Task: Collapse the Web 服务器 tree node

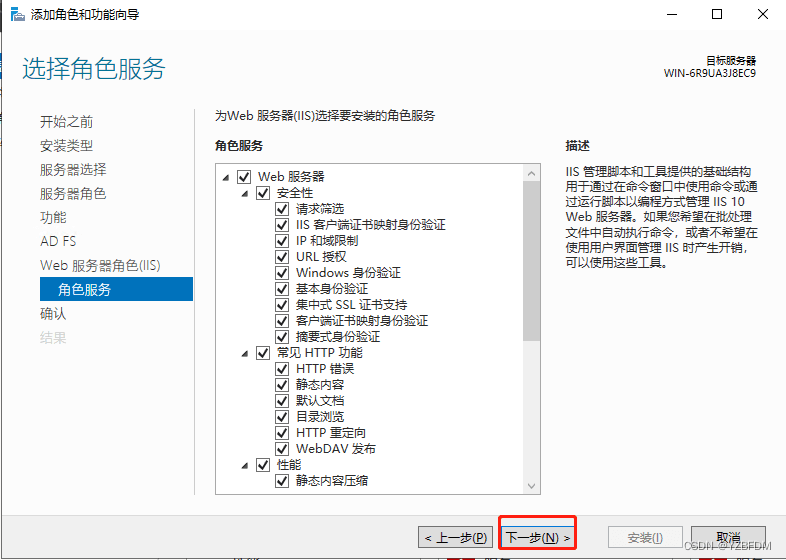Action: click(x=226, y=177)
